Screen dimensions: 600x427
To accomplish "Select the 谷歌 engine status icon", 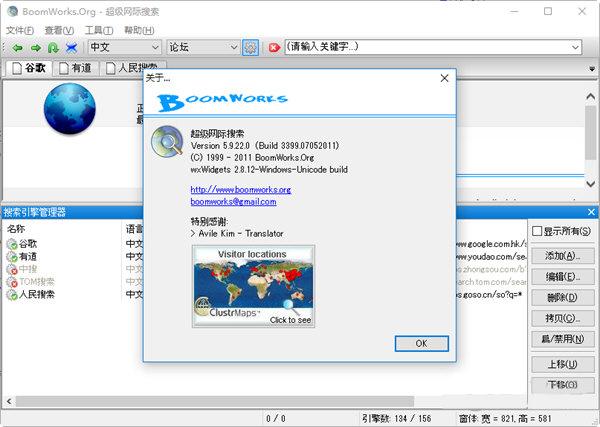I will (12, 244).
